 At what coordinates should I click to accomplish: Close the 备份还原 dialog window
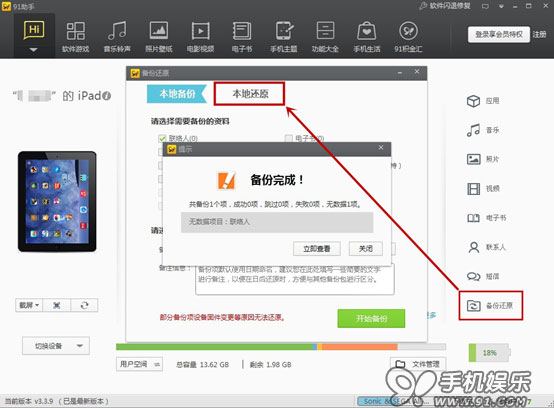(x=417, y=72)
